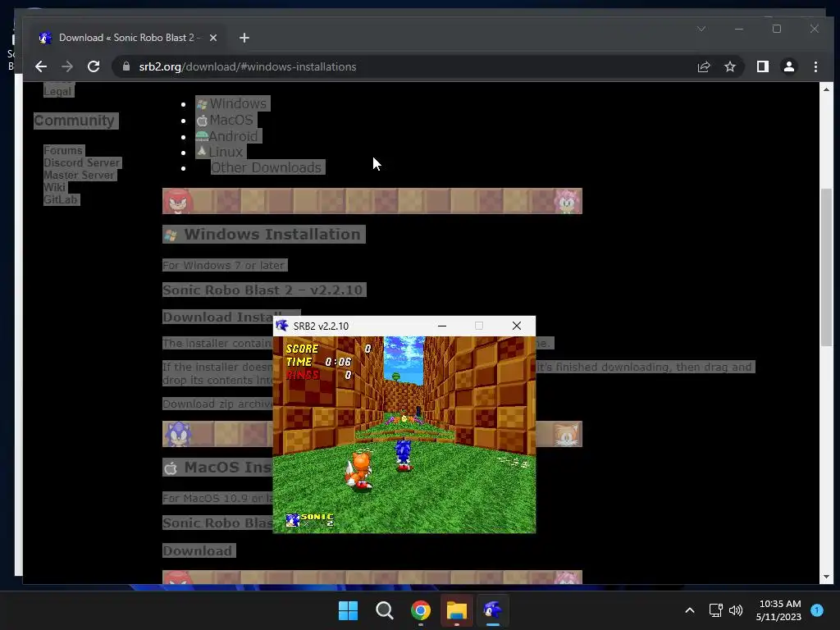Click the SRB2 v2.2.10 window title icon

click(282, 326)
